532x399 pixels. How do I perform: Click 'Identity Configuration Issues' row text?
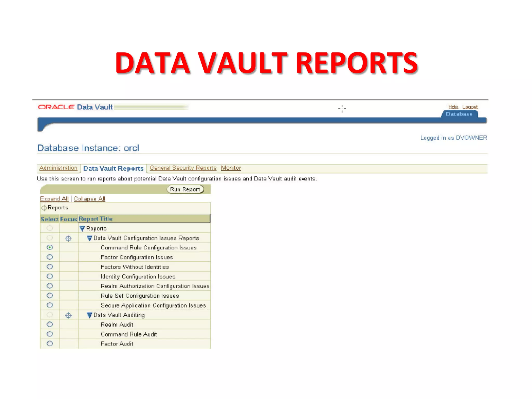pos(138,276)
